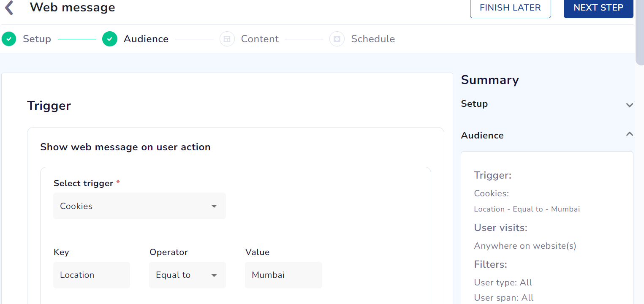Click the Setup step green checkmark icon

tap(9, 39)
